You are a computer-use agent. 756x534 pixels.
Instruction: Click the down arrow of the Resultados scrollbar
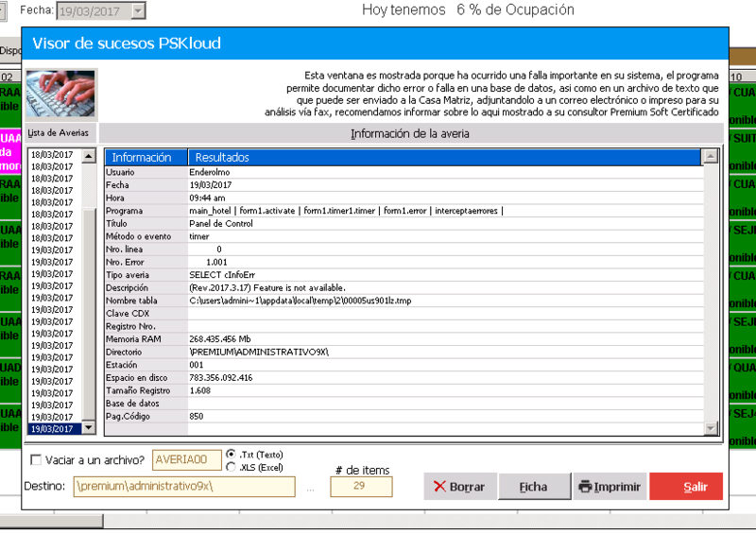[x=711, y=428]
